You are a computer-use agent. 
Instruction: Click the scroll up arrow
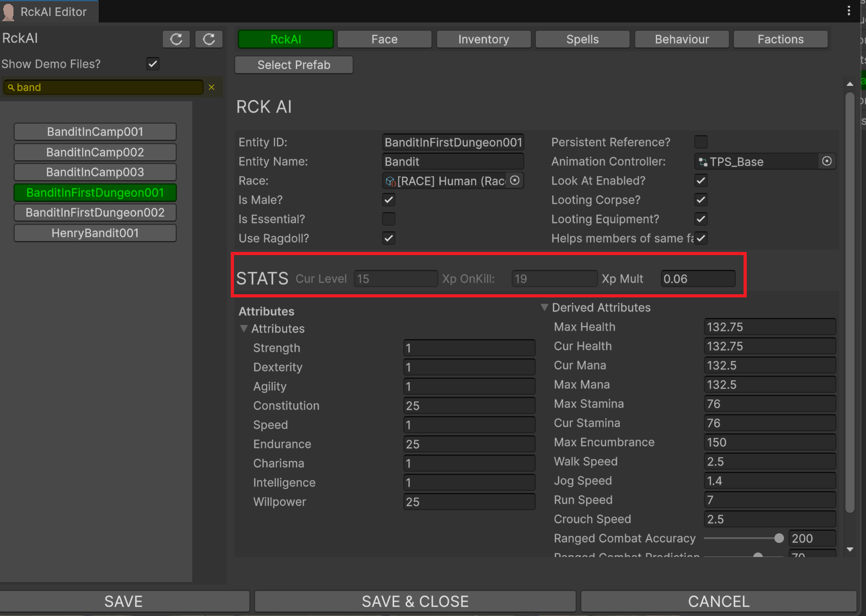pyautogui.click(x=850, y=84)
